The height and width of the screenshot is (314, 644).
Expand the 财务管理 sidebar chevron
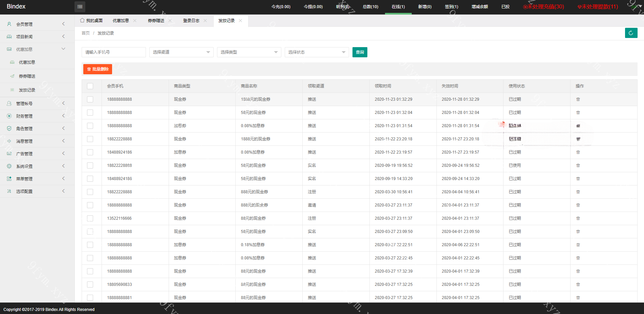click(63, 116)
